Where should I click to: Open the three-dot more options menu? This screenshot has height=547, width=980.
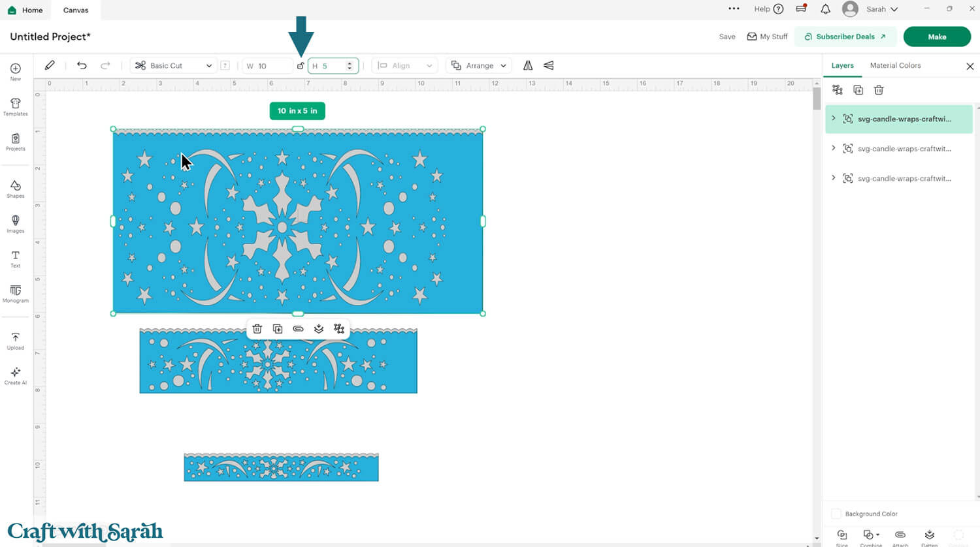pyautogui.click(x=734, y=9)
